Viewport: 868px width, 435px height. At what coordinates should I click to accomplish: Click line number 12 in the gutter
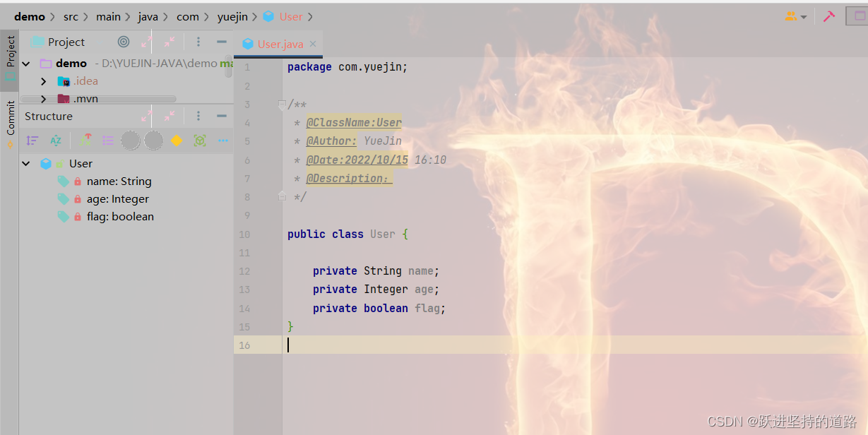click(244, 271)
